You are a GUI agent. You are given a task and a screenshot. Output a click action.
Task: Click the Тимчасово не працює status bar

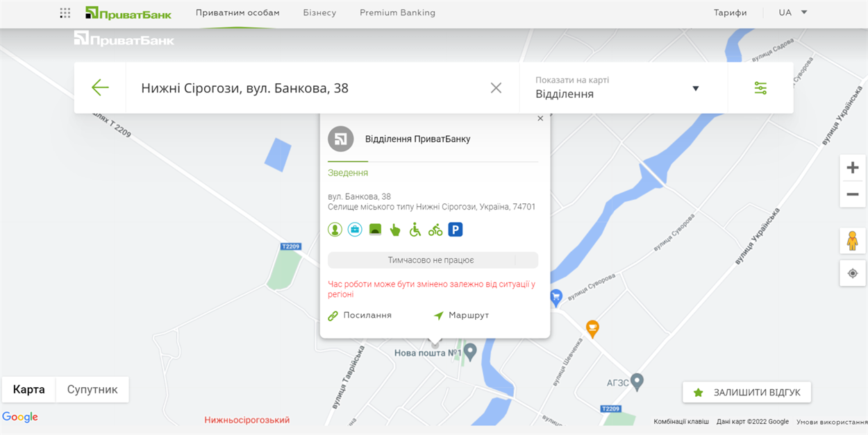click(x=433, y=260)
